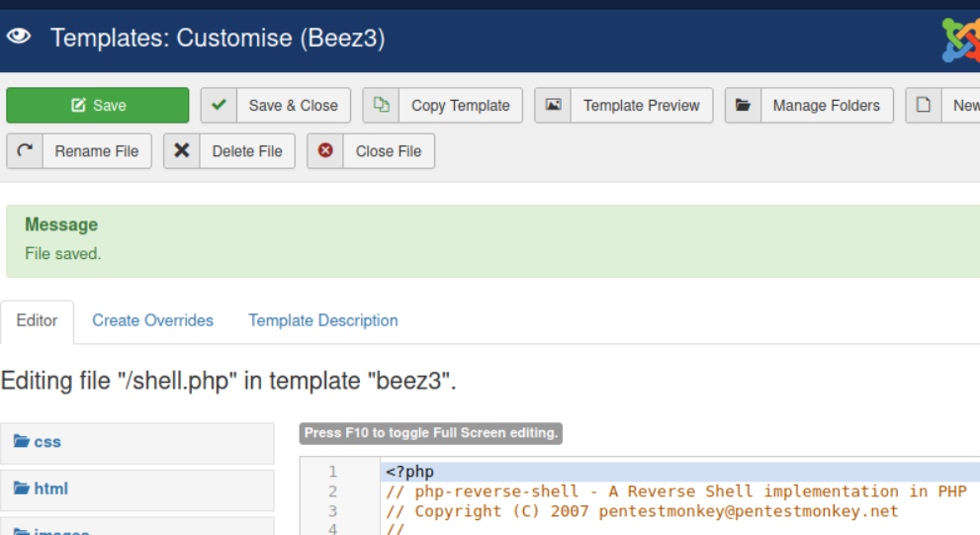Click the css folder icon
The image size is (980, 535).
(22, 441)
